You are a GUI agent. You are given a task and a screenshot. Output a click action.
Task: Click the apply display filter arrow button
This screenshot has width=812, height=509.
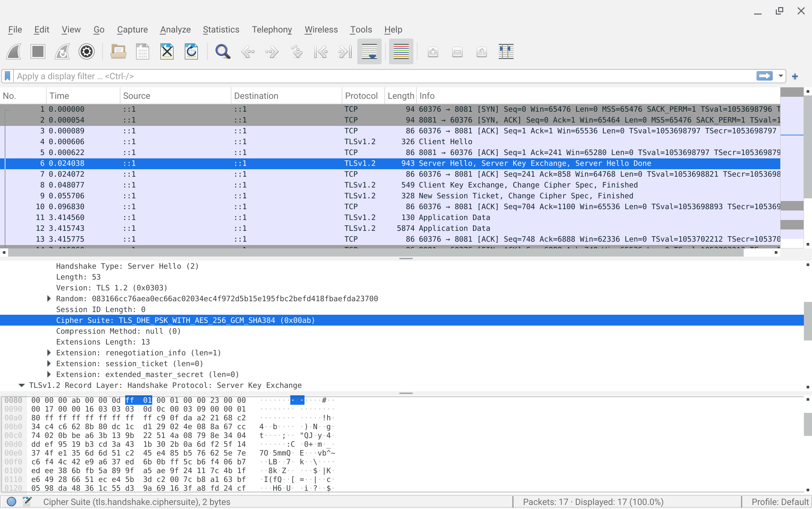click(x=764, y=76)
